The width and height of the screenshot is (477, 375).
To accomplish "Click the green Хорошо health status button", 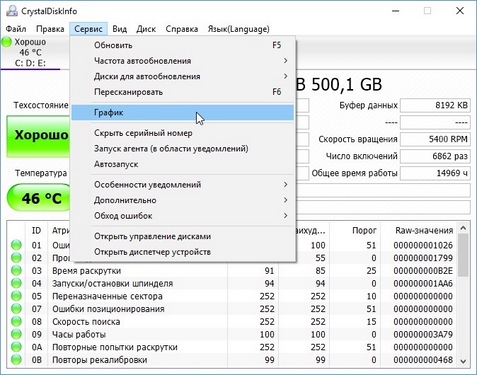I will click(39, 136).
